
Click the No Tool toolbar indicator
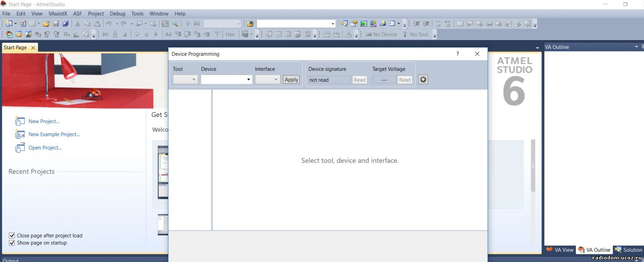tap(415, 34)
